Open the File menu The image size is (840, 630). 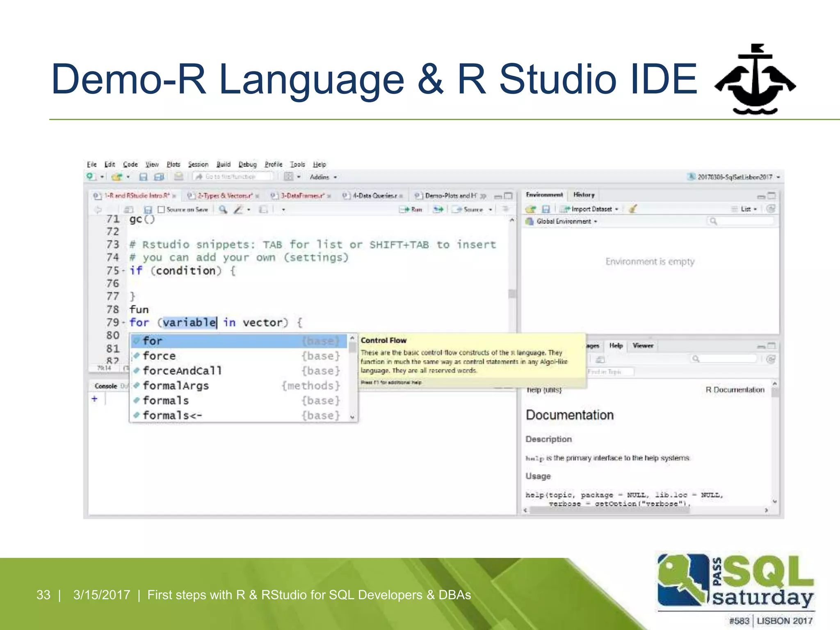click(91, 164)
